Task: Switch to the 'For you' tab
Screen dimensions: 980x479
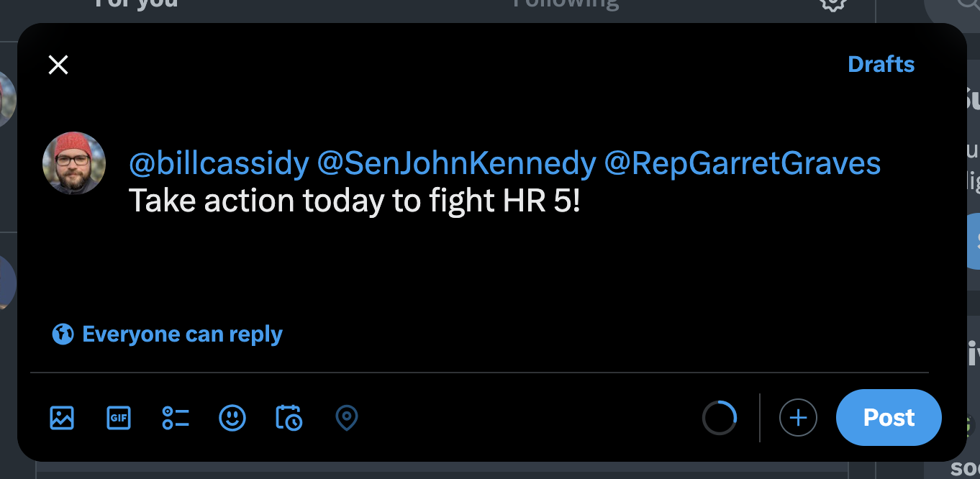Action: coord(137,4)
